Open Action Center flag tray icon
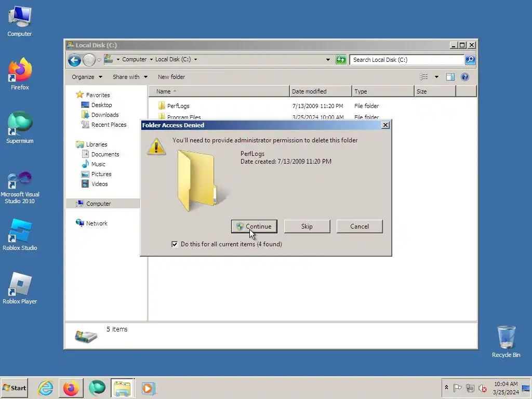 [457, 388]
